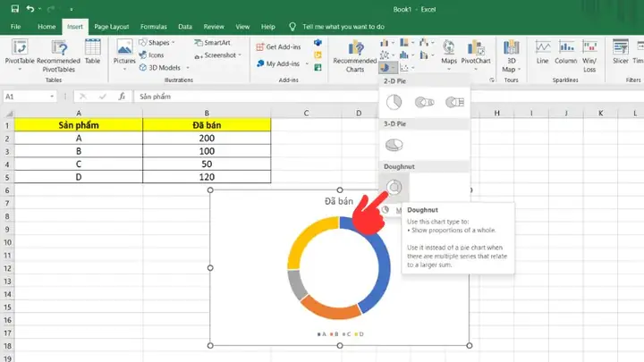Open the Insert Hierarchy Chart menu

coord(407,43)
